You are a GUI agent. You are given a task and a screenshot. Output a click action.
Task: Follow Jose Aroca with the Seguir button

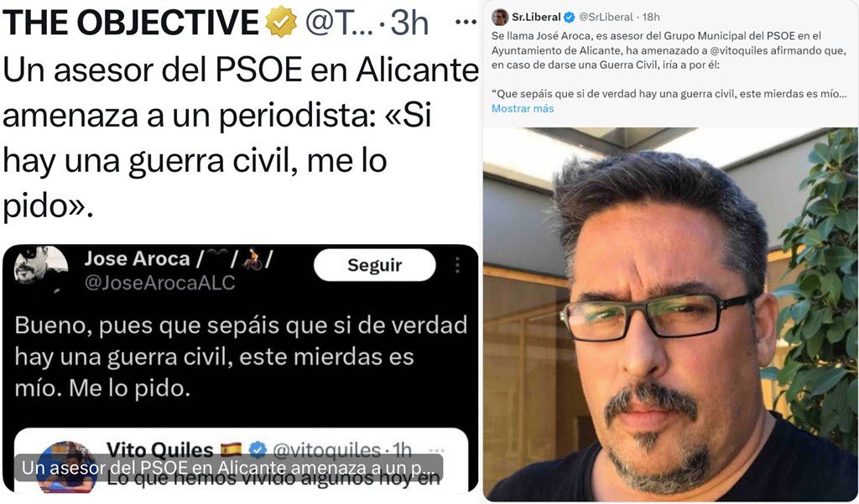[375, 265]
